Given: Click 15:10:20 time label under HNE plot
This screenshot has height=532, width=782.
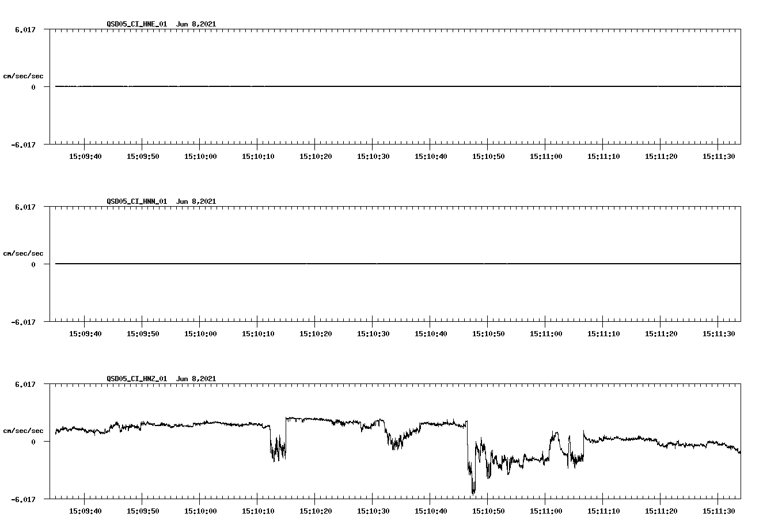Looking at the screenshot, I should click(x=316, y=157).
